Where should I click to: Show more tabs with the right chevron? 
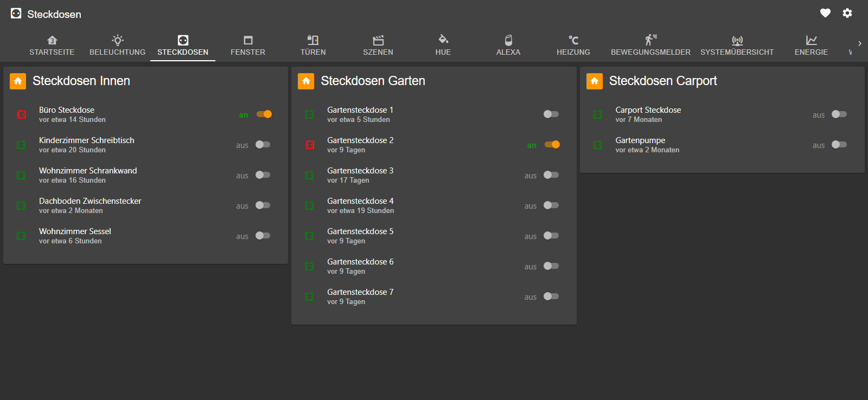click(860, 43)
